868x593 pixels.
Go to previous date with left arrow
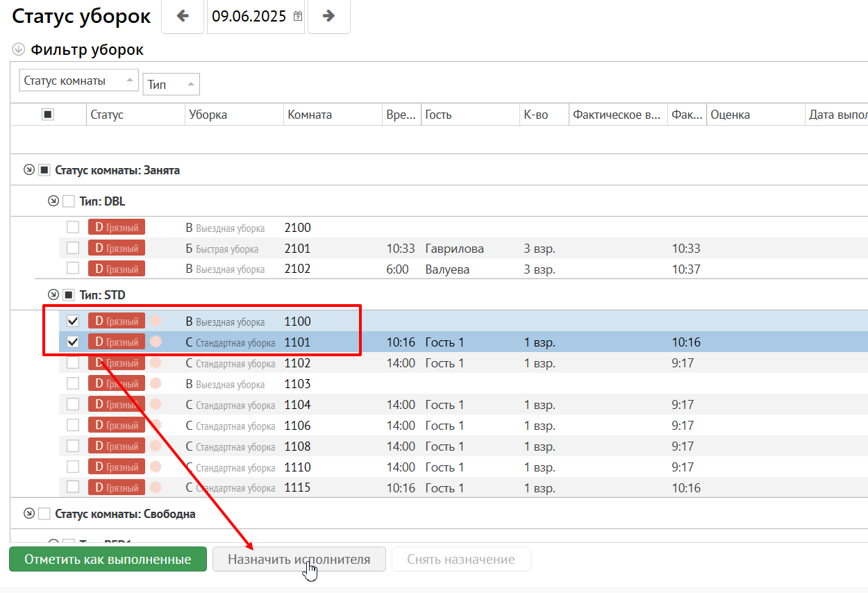pyautogui.click(x=183, y=17)
